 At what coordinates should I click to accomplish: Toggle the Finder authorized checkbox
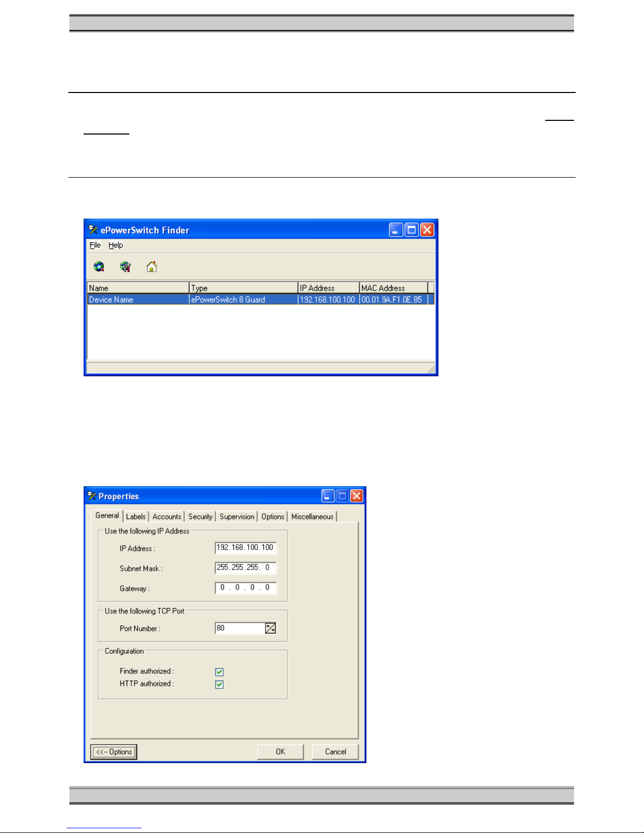[x=219, y=672]
